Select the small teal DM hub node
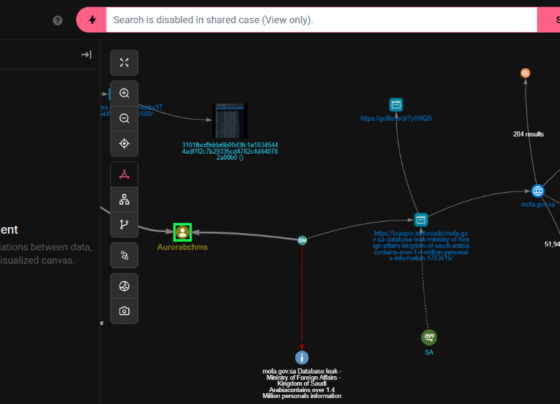 302,240
